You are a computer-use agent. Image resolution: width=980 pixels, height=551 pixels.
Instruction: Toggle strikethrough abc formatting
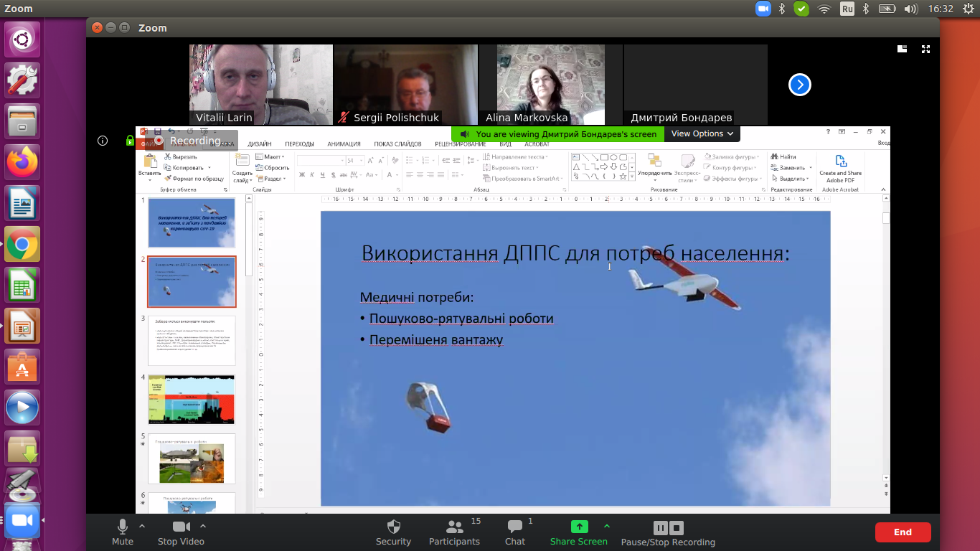point(344,175)
